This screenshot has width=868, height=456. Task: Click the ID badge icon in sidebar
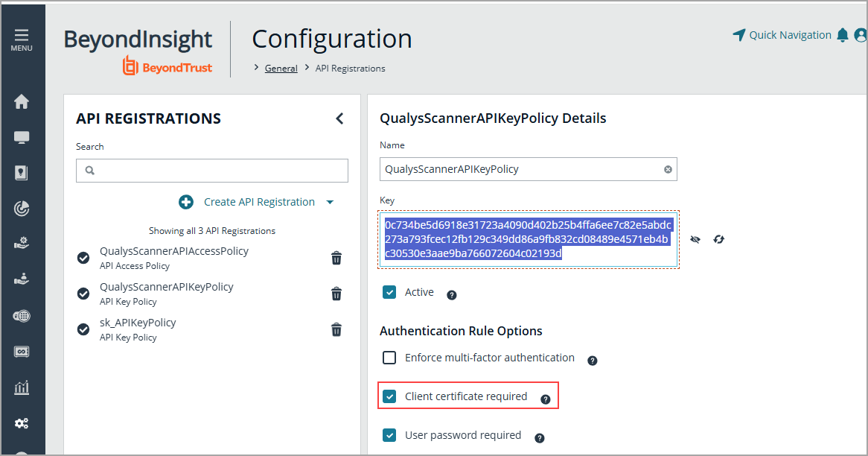click(x=22, y=173)
